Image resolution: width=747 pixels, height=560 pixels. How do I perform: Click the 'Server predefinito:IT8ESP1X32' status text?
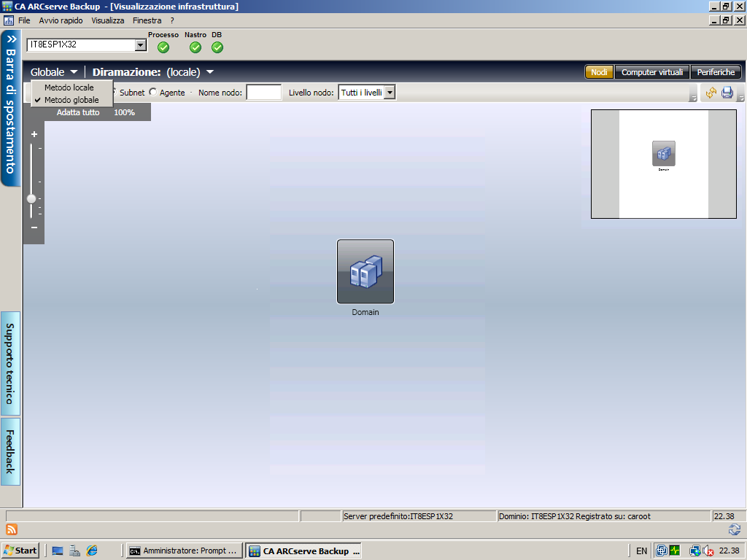pos(398,516)
